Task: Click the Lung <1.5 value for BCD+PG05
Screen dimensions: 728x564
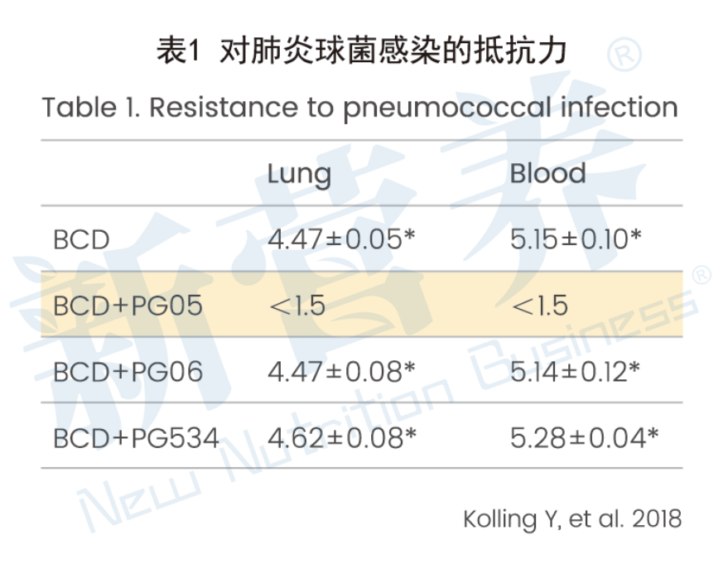Action: [x=297, y=306]
